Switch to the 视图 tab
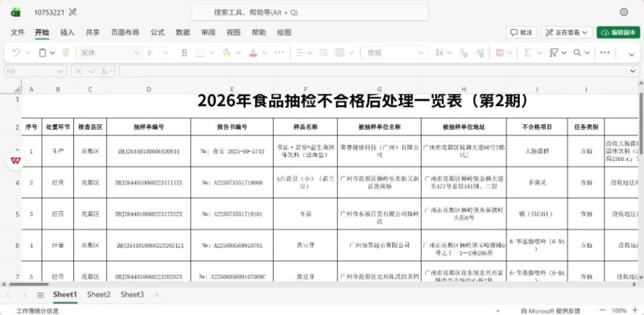This screenshot has height=315, width=644. [x=233, y=32]
